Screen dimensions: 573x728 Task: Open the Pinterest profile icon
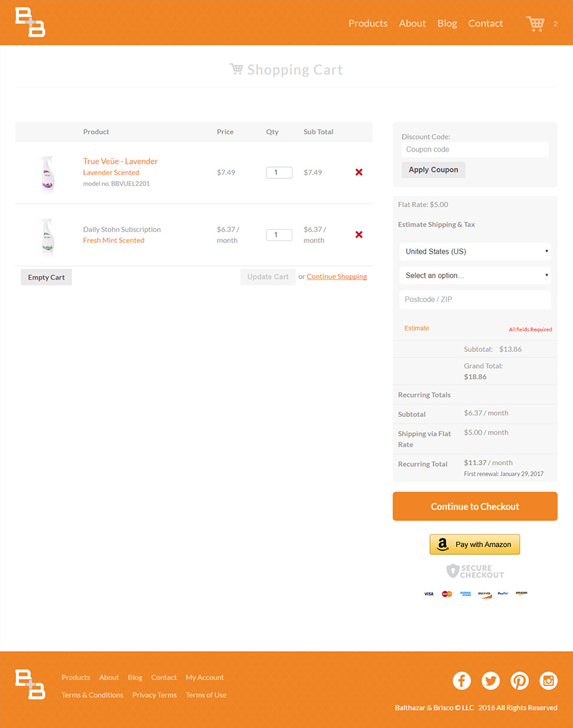click(520, 681)
